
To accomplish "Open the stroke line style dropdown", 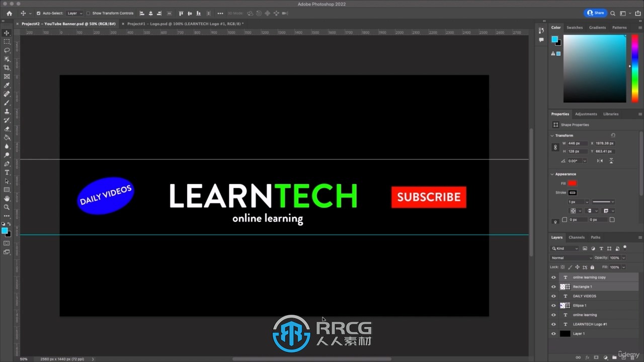I will pyautogui.click(x=603, y=202).
